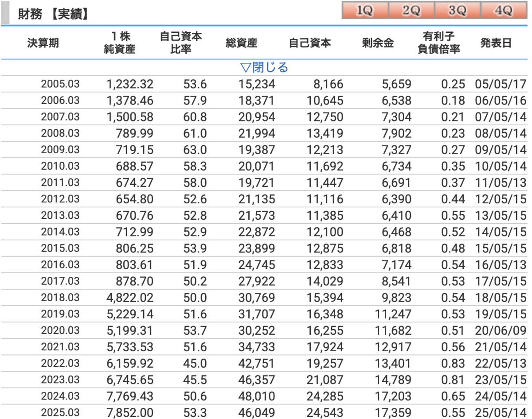Click equity value 13,419
This screenshot has width=532, height=419.
click(325, 133)
